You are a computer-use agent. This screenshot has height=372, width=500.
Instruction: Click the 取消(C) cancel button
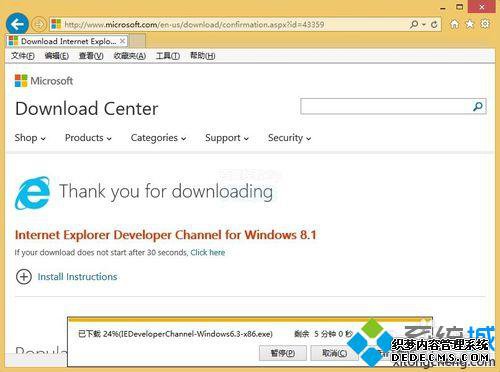click(334, 353)
